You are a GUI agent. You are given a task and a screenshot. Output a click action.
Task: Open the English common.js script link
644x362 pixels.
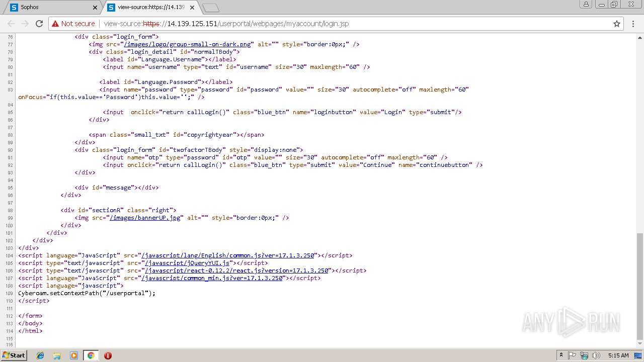pos(228,255)
